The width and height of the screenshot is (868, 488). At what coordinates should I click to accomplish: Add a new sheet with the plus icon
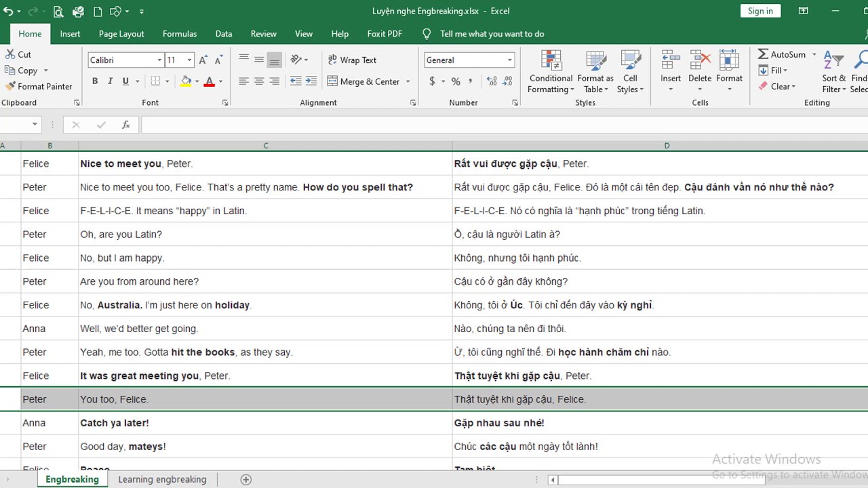tap(246, 479)
